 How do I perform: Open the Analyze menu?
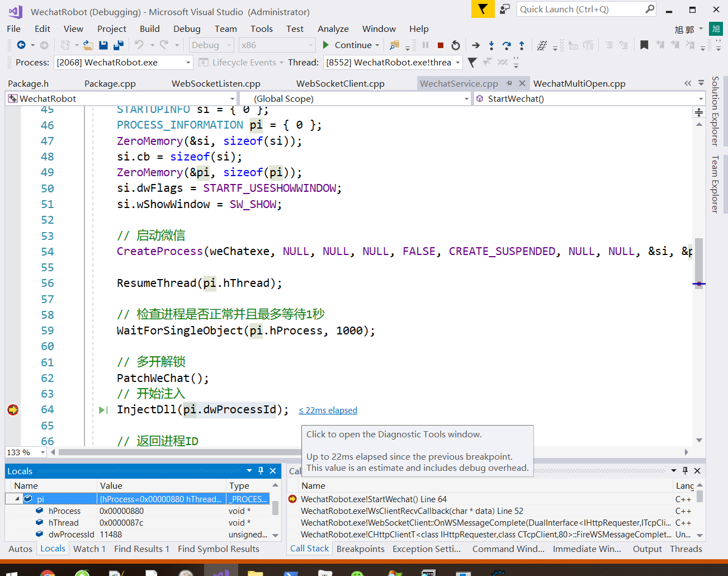[333, 29]
